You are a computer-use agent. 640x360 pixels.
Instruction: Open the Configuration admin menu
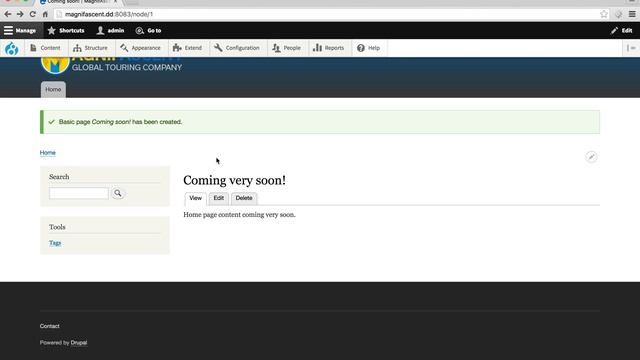237,48
